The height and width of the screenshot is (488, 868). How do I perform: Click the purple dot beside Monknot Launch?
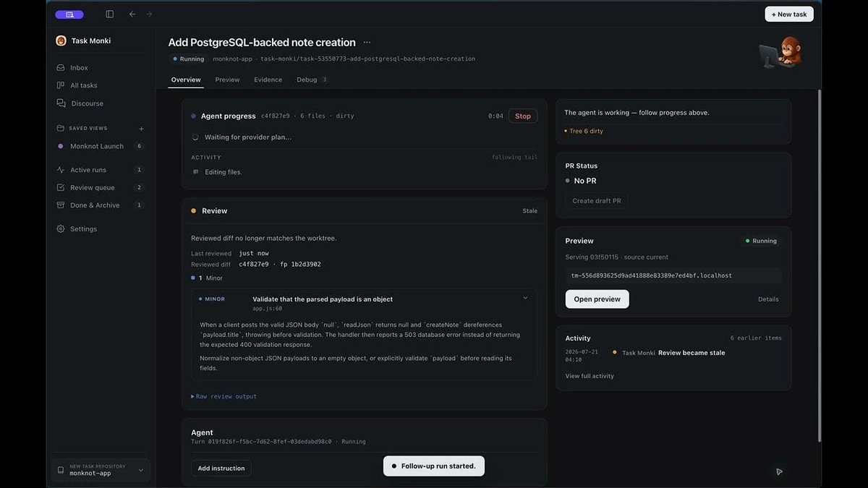[61, 146]
